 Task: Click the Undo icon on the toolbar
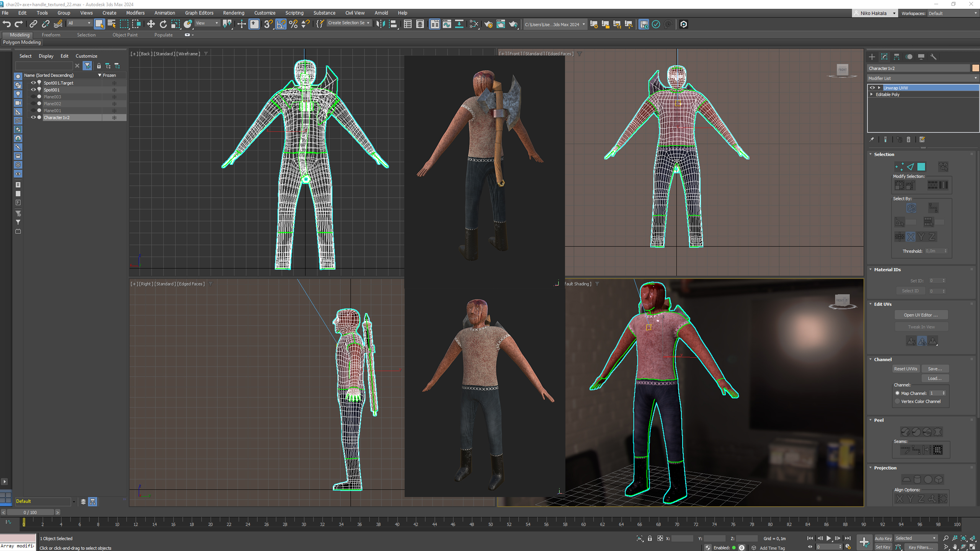pyautogui.click(x=7, y=24)
